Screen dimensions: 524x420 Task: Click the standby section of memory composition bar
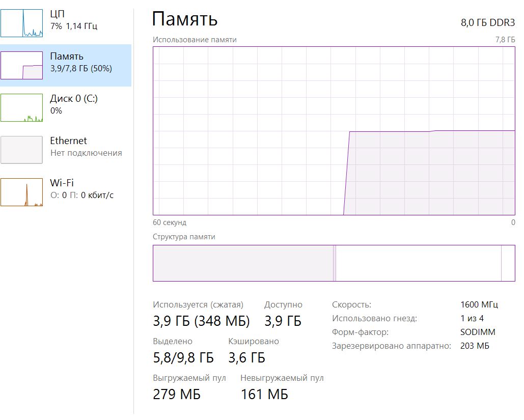coord(418,263)
